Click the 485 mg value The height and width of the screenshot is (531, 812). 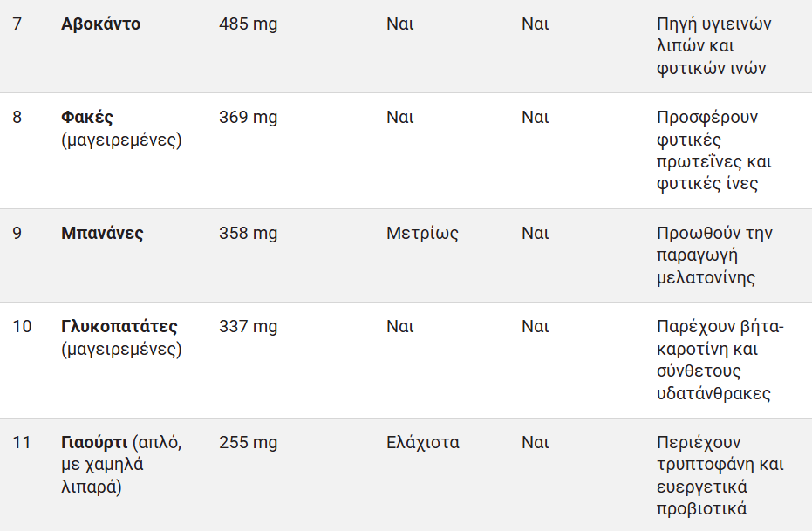(x=248, y=24)
